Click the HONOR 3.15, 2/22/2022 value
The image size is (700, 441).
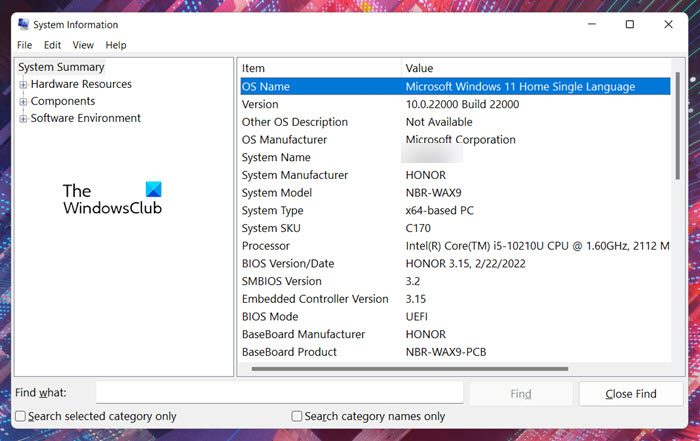[x=466, y=264]
